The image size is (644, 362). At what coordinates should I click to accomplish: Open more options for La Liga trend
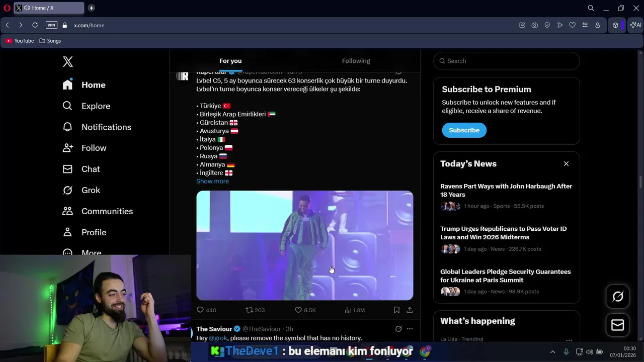point(569,340)
